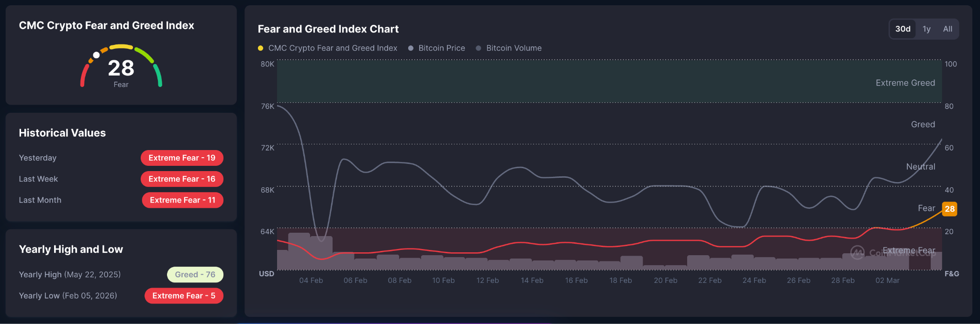Switch chart to 1y range
The width and height of the screenshot is (980, 324).
pos(926,29)
